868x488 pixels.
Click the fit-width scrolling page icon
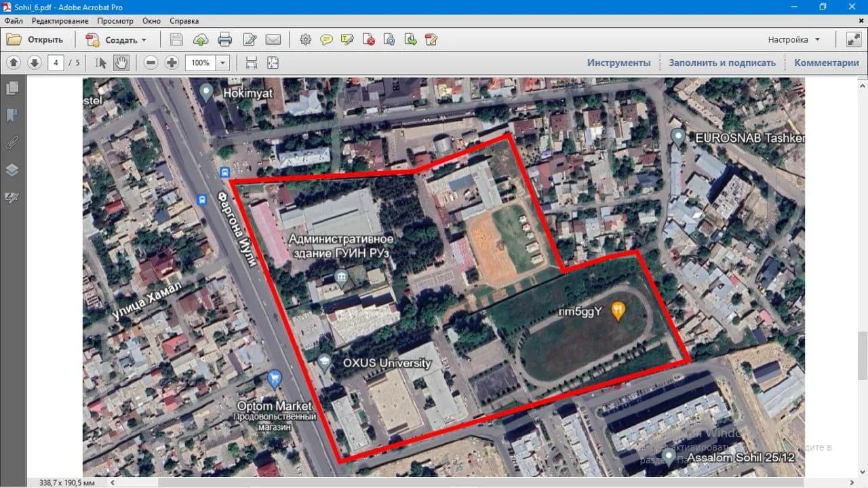(252, 63)
